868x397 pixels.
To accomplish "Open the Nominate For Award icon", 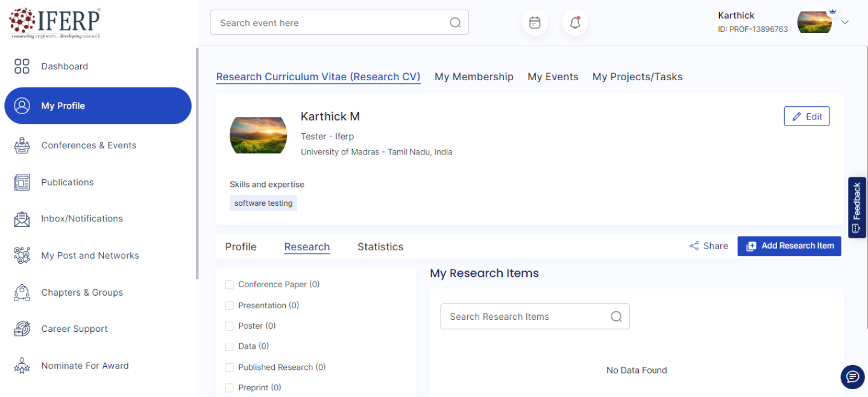I will (22, 366).
